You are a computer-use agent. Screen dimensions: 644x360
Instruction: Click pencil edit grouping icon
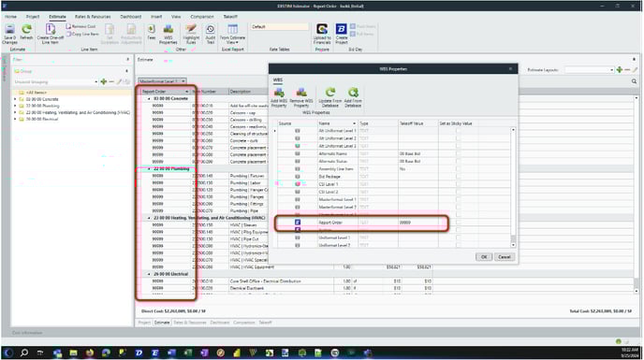119,81
